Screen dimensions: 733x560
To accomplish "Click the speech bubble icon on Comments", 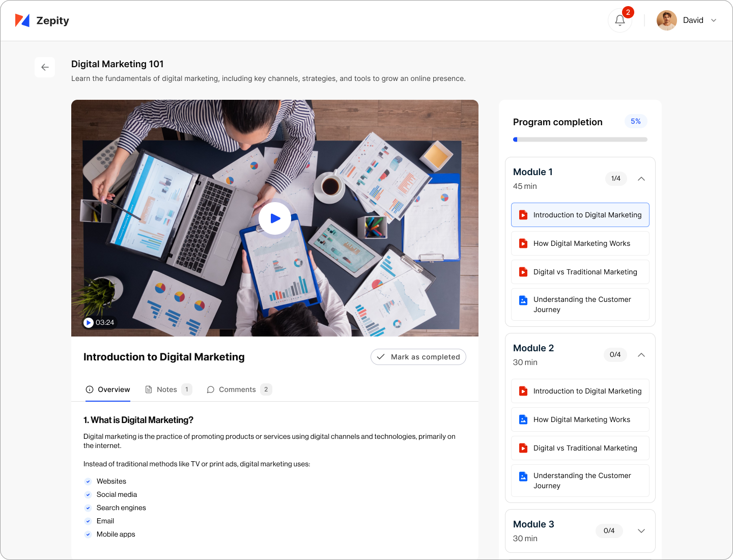I will 210,389.
